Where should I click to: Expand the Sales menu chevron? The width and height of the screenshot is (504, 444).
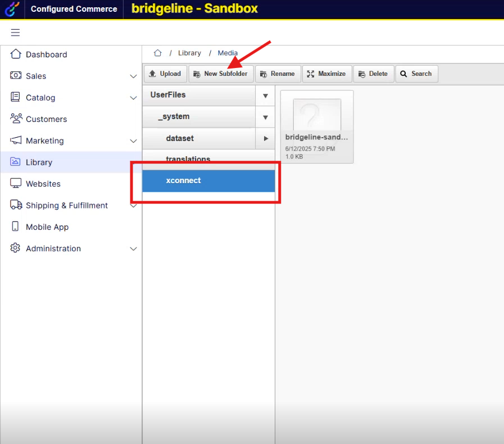click(x=133, y=76)
